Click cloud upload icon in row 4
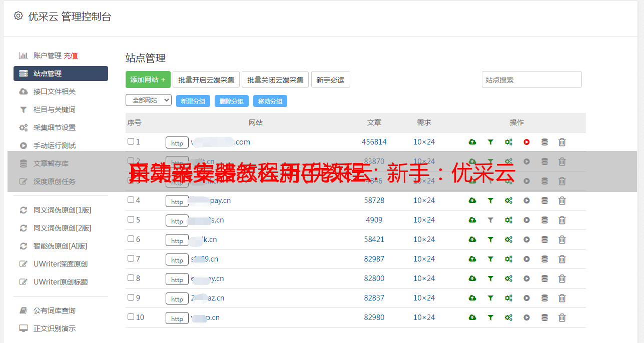 click(472, 200)
